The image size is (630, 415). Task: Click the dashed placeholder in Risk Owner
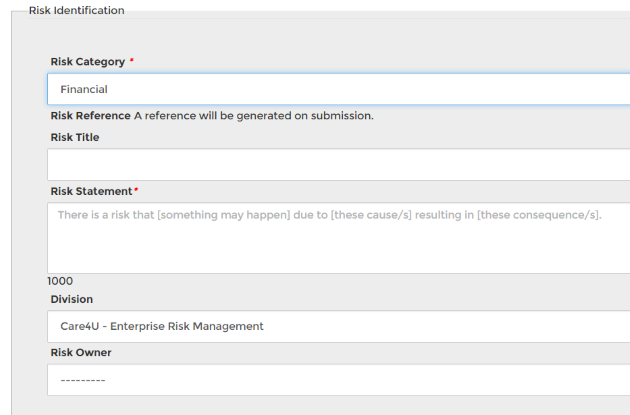coord(83,380)
